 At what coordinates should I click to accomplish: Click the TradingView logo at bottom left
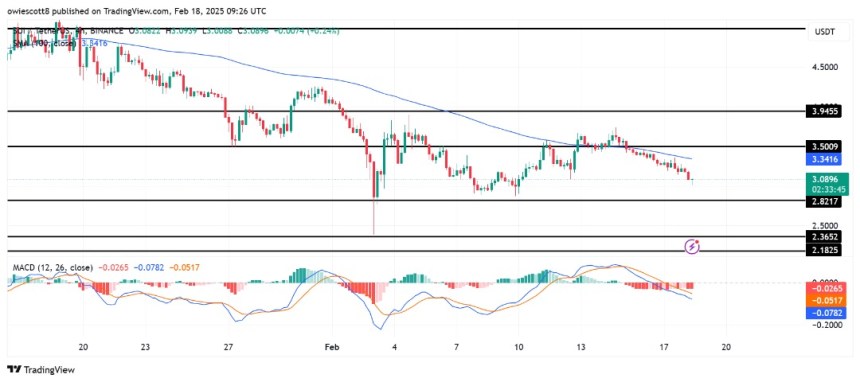point(41,370)
